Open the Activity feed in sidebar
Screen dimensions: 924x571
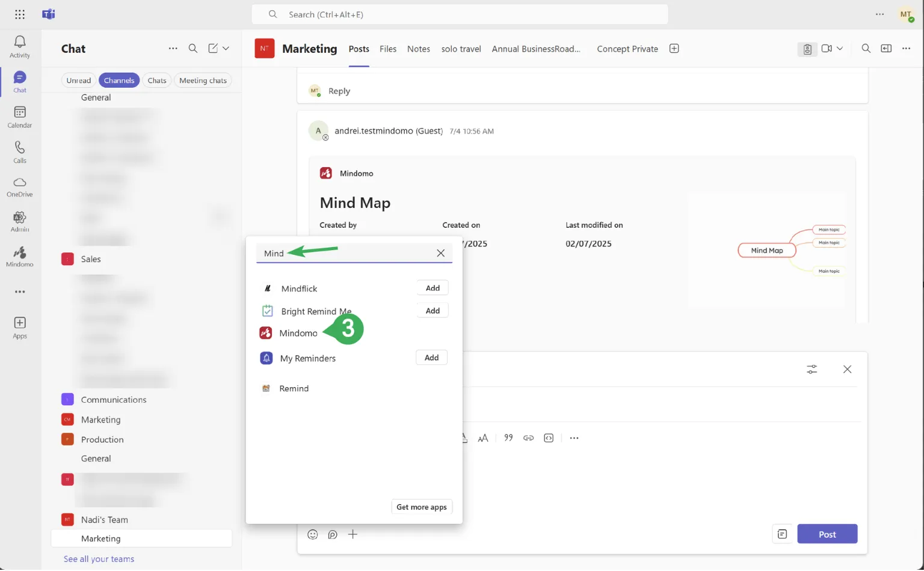coord(20,46)
